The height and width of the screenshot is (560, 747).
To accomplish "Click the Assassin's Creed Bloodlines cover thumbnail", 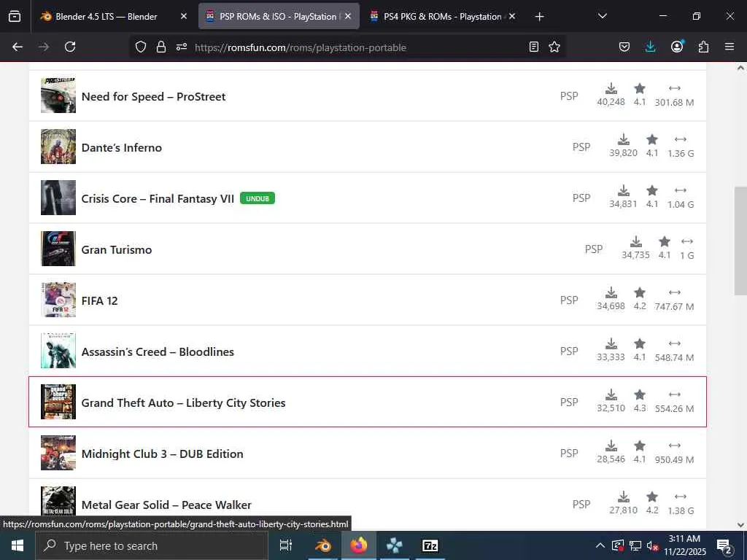I will 58,351.
